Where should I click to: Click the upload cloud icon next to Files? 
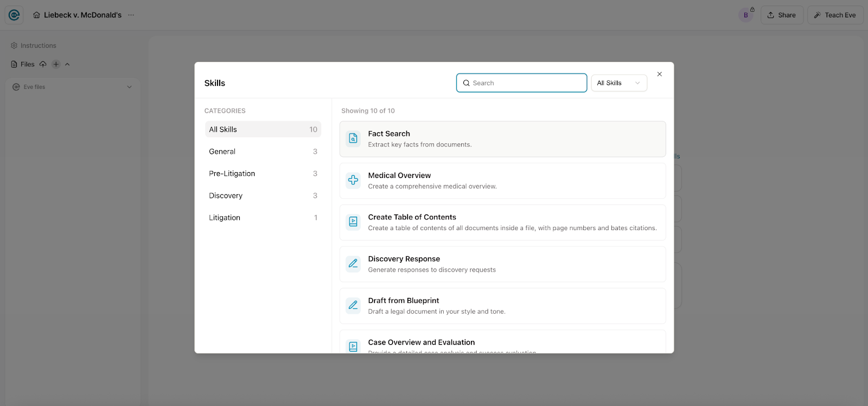tap(43, 64)
